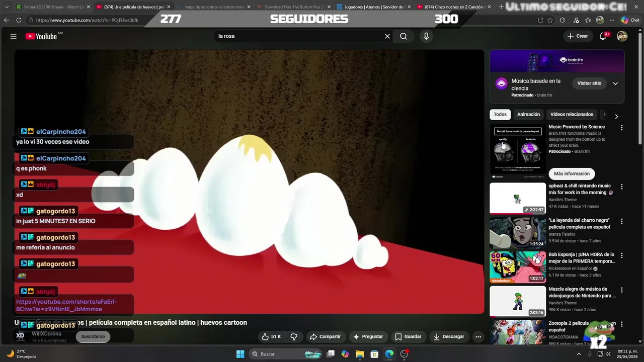
Task: Open La leyenda del charro negro thumbnail
Action: [518, 233]
